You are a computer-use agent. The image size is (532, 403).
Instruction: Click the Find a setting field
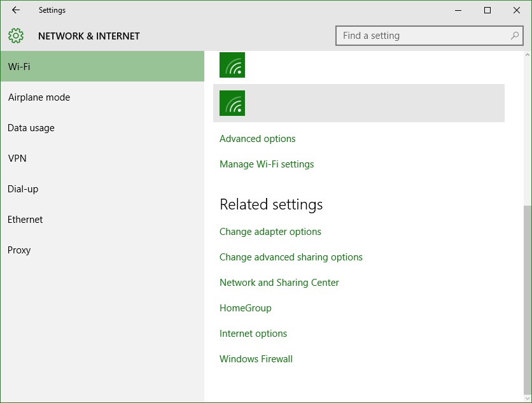[429, 36]
